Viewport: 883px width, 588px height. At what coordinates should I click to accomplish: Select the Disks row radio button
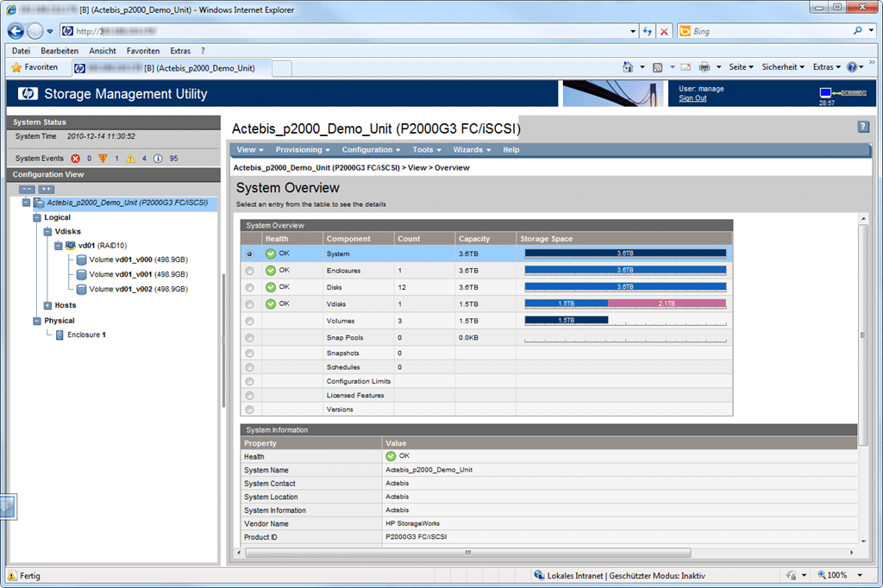[x=249, y=288]
